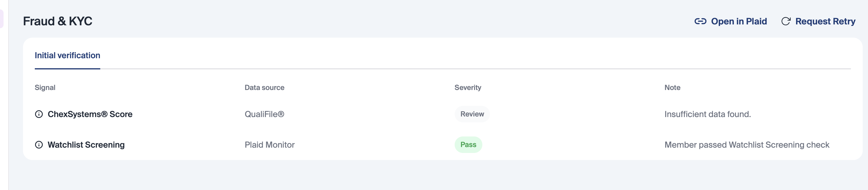Viewport: 868px width, 190px height.
Task: Click the chain-link icon beside Open in Plaid
Action: click(x=700, y=21)
